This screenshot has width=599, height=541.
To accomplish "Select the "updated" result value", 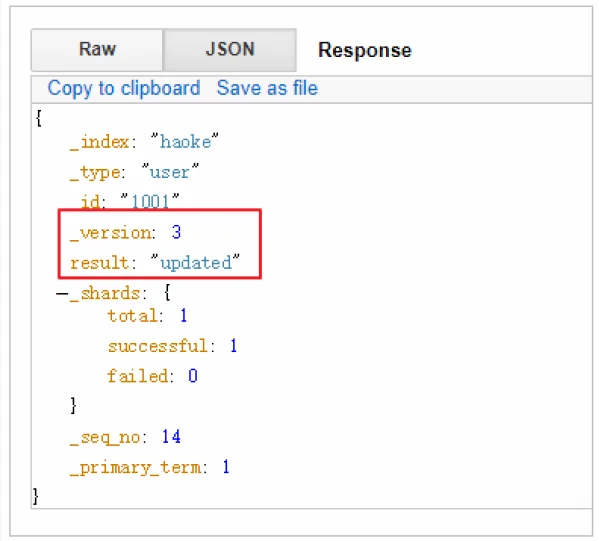I will click(195, 262).
